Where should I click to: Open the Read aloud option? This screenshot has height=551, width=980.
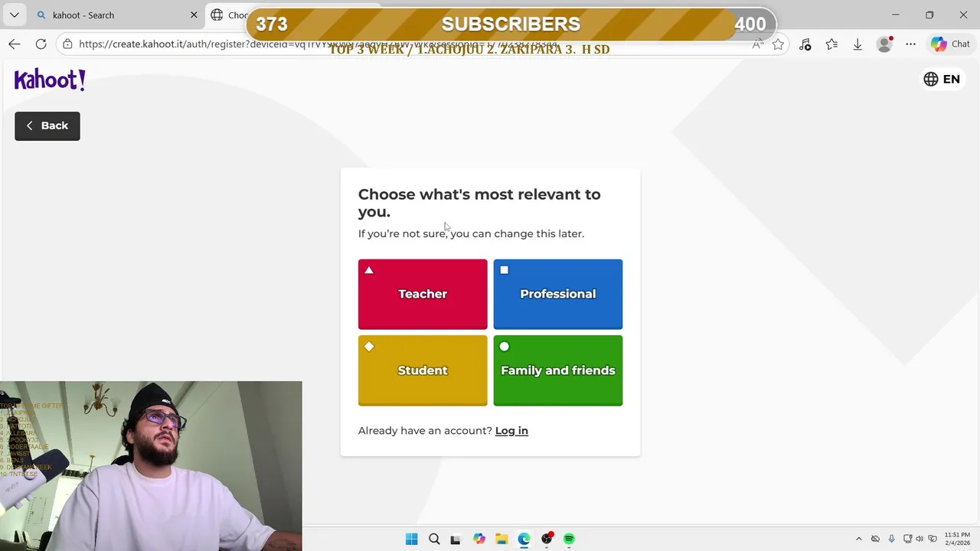[x=758, y=44]
